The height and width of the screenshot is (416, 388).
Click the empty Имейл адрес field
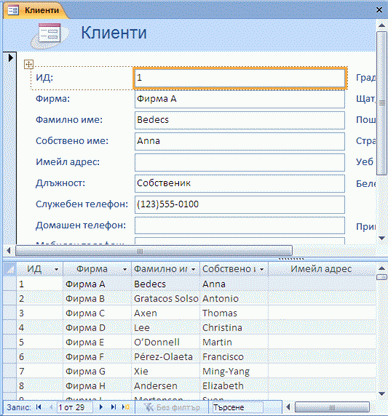click(239, 162)
